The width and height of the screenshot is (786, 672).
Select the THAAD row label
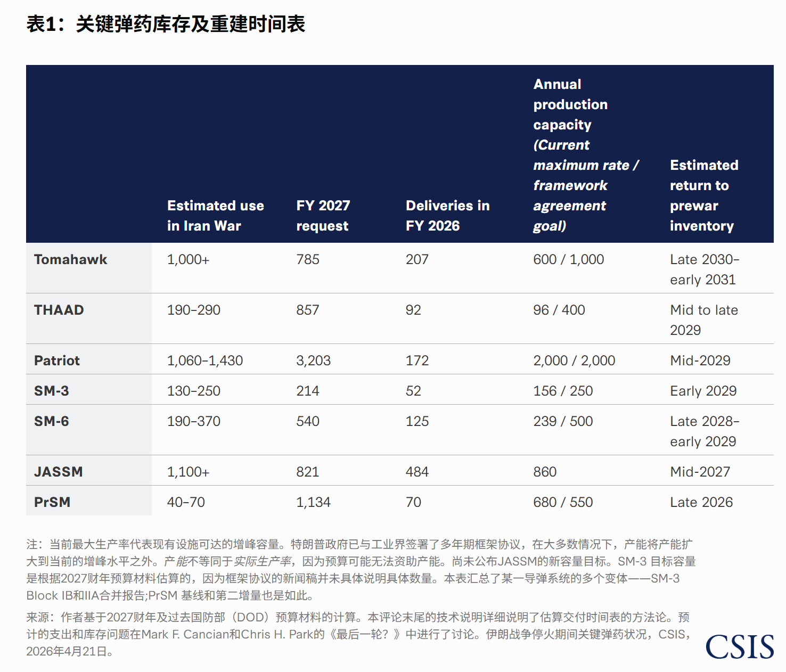pyautogui.click(x=59, y=310)
